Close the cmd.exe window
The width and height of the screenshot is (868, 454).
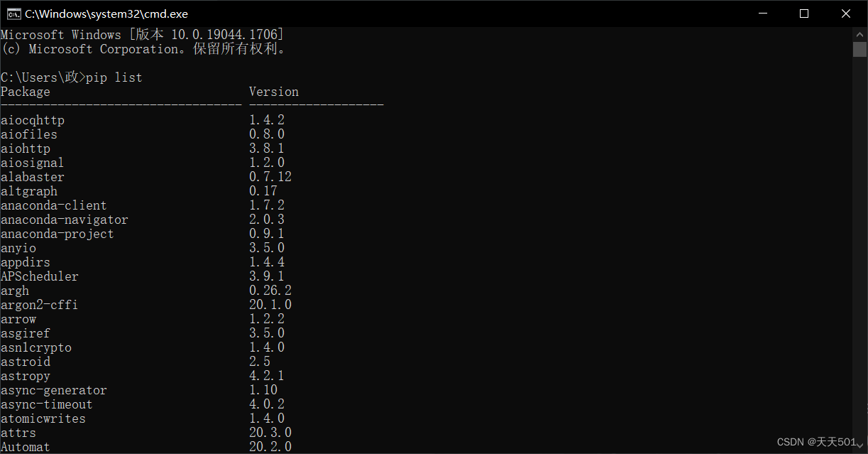point(846,13)
